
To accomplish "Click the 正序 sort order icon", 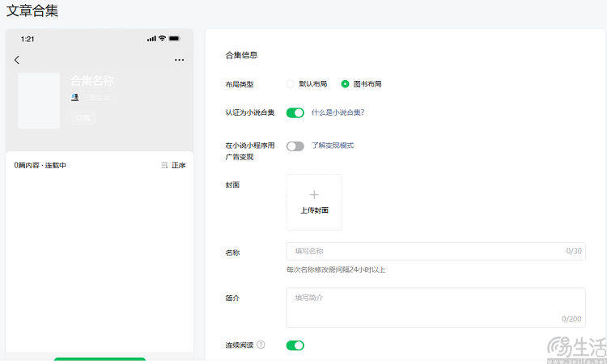I will pyautogui.click(x=166, y=165).
